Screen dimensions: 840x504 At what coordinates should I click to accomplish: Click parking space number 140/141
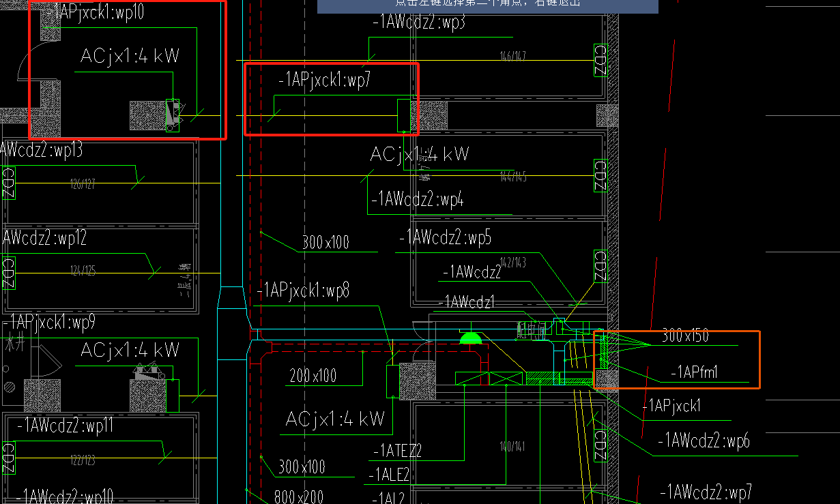(512, 447)
